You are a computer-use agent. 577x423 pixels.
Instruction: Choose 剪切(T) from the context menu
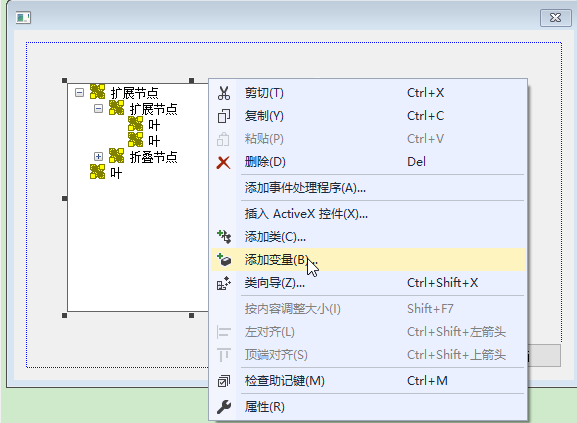[x=368, y=93]
